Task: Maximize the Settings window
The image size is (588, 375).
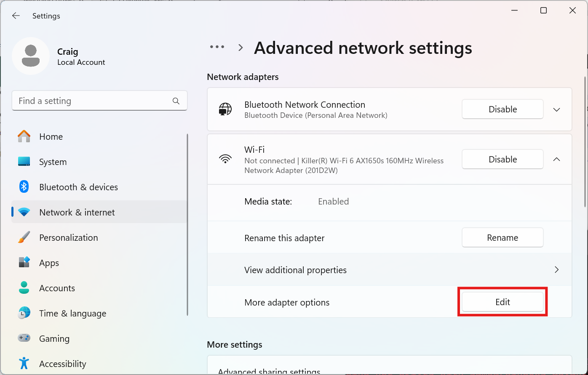Action: 544,11
